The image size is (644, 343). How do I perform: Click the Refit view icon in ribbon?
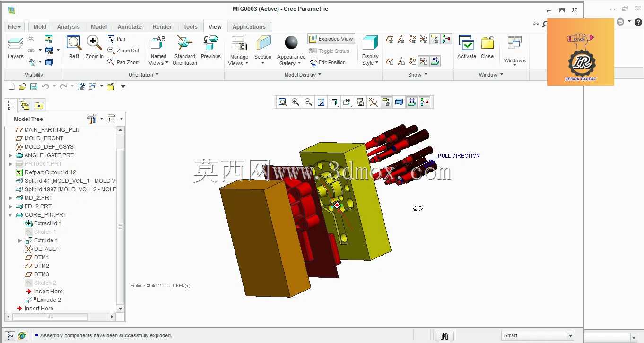(74, 47)
